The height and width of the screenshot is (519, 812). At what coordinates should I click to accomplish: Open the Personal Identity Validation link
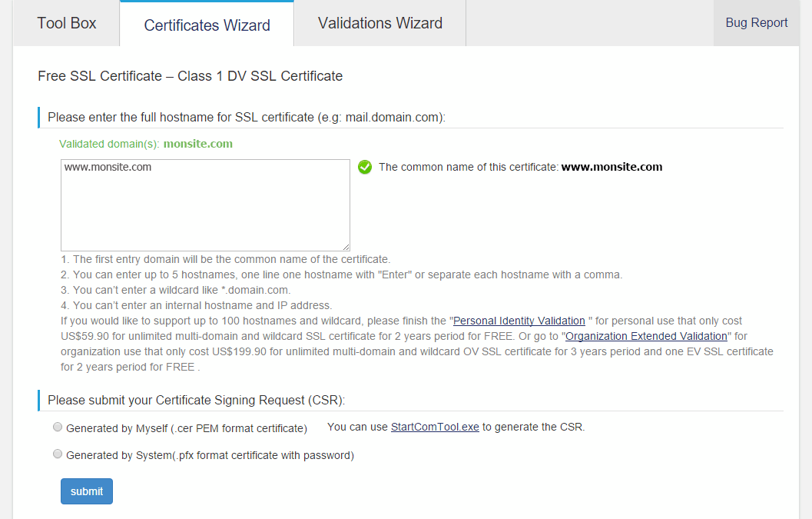(x=519, y=321)
